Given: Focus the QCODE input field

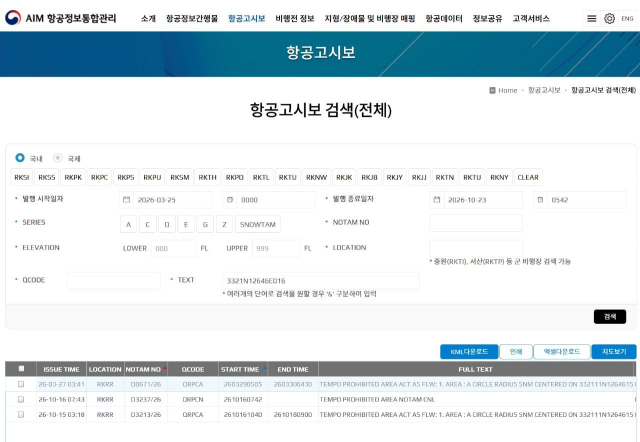Looking at the screenshot, I should [x=113, y=281].
